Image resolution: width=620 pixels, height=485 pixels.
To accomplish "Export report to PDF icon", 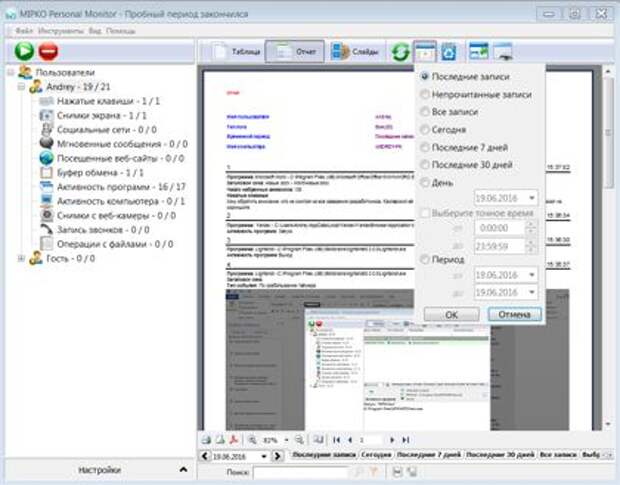I will pyautogui.click(x=234, y=440).
